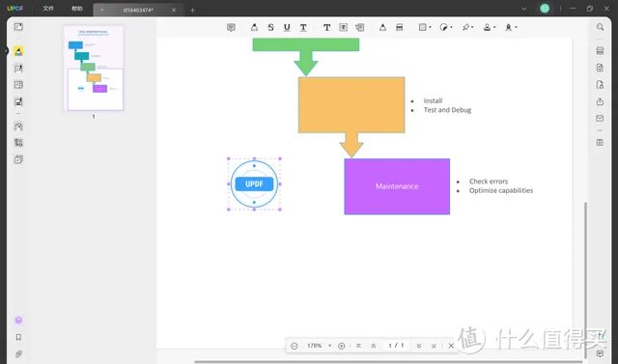Send file by email icon in right sidebar
Image resolution: width=618 pixels, height=364 pixels.
click(600, 118)
